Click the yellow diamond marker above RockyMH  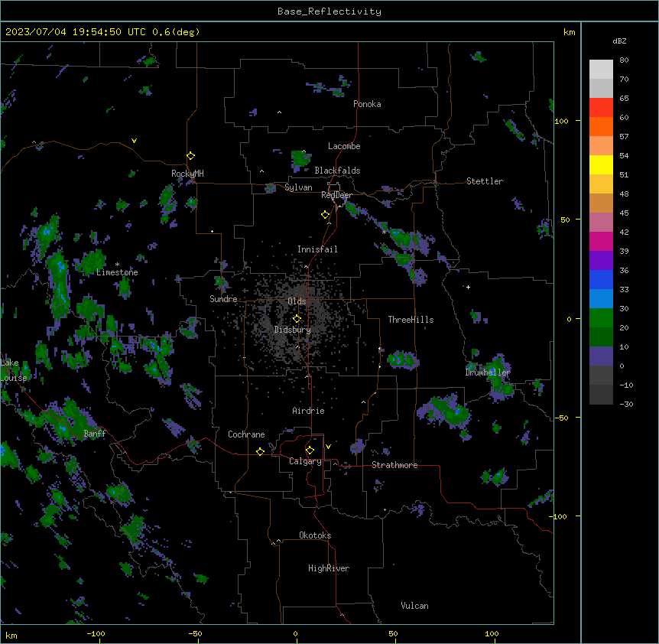190,156
